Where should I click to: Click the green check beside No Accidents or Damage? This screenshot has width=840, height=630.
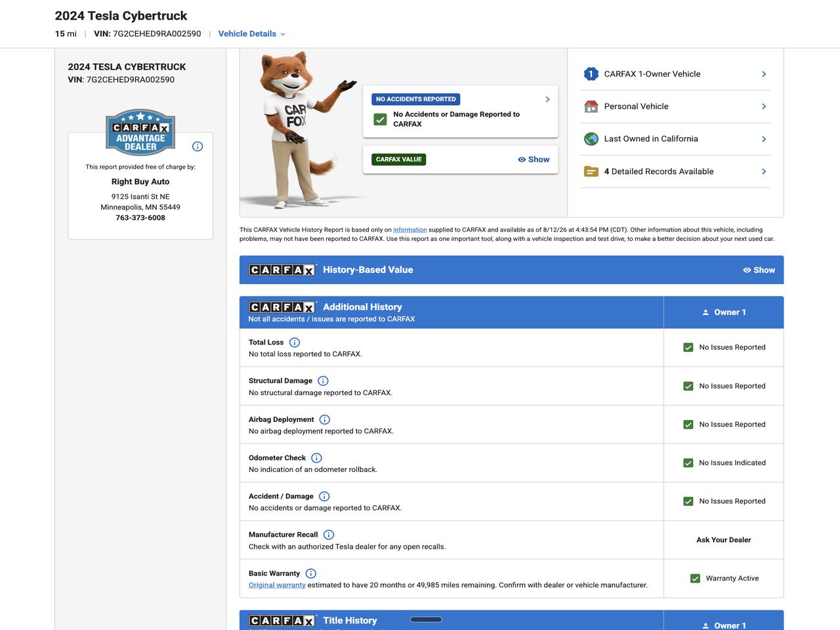380,119
